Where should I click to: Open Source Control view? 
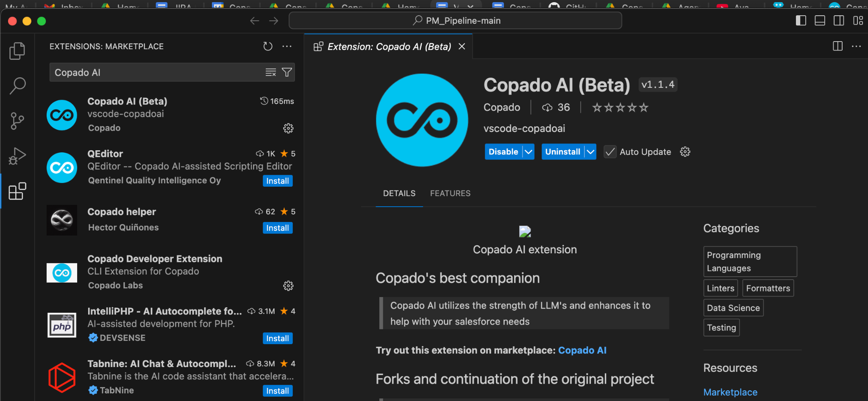click(x=17, y=121)
